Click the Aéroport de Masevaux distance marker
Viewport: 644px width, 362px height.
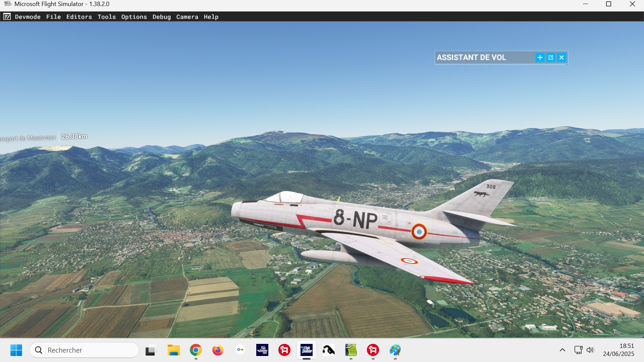(x=44, y=137)
